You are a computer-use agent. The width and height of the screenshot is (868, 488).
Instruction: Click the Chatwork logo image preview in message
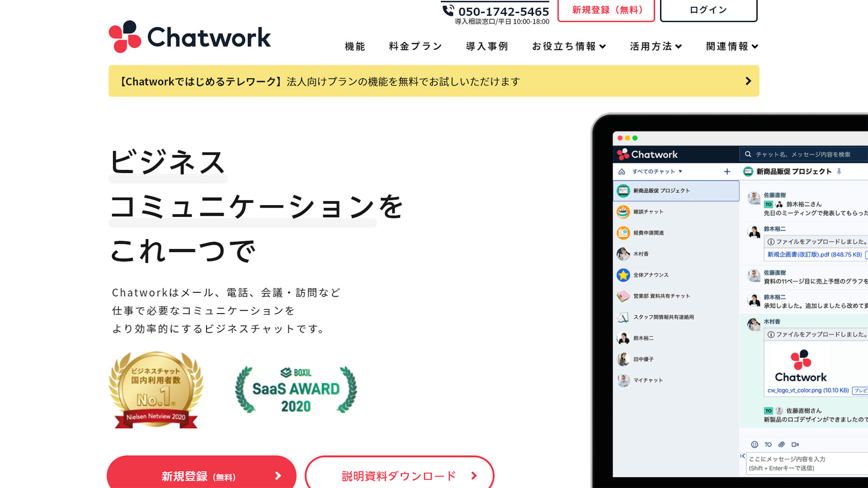click(x=800, y=366)
